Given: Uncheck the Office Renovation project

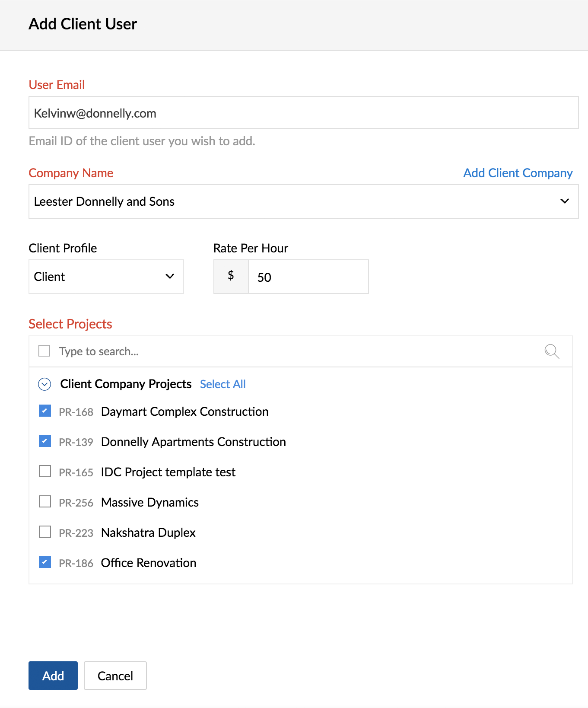Looking at the screenshot, I should [45, 562].
